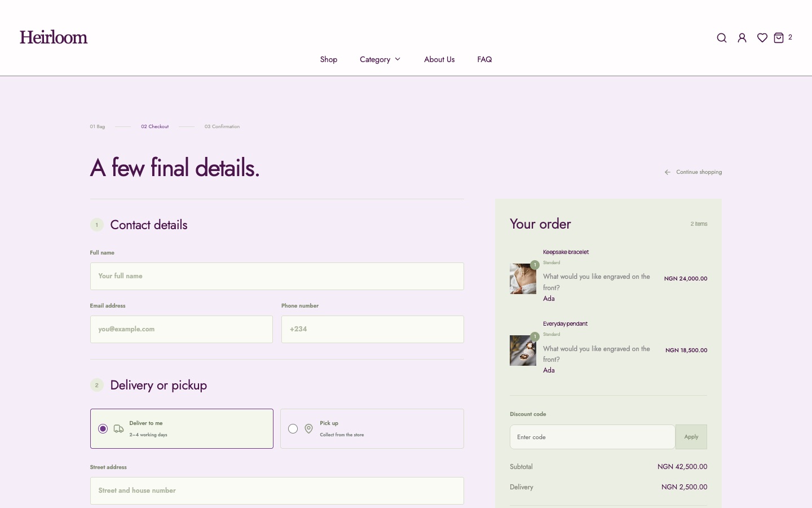Focus the Street address input field
Screen dimensions: 812x508
277,491
